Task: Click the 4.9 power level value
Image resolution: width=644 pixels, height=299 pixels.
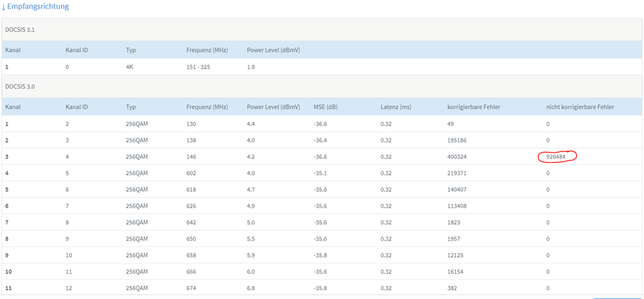Action: pos(251,206)
